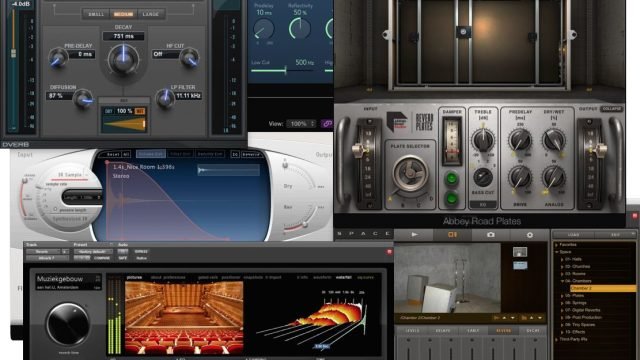Click the purple link icon beside View

coord(327,123)
